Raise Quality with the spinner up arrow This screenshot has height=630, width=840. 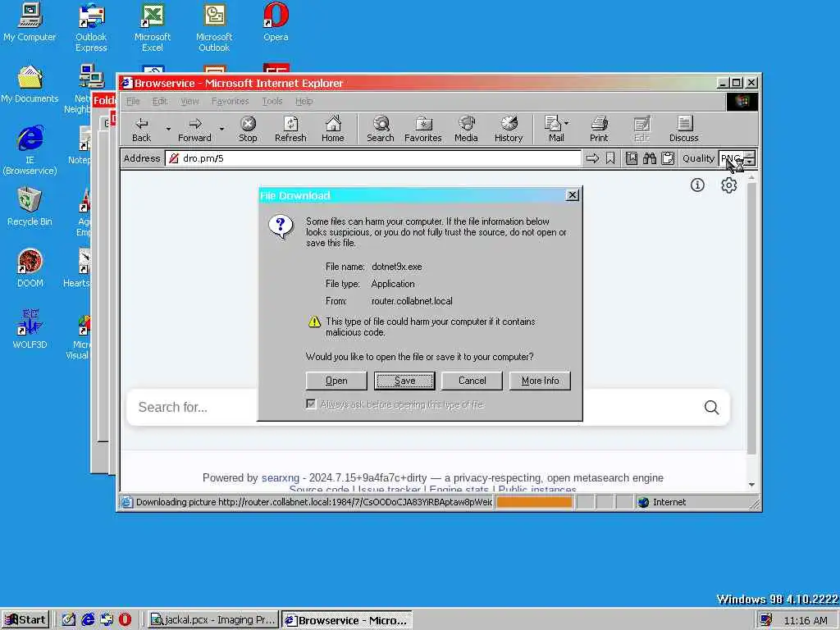pyautogui.click(x=750, y=154)
